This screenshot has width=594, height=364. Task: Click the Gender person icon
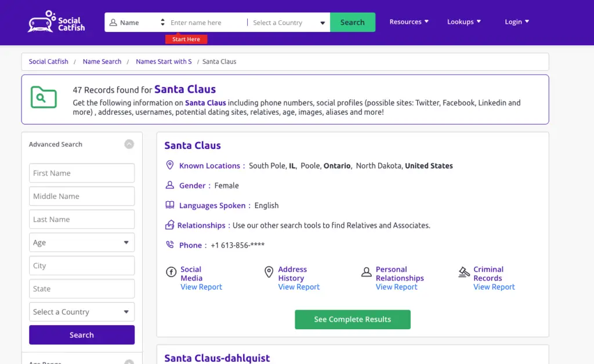tap(170, 185)
